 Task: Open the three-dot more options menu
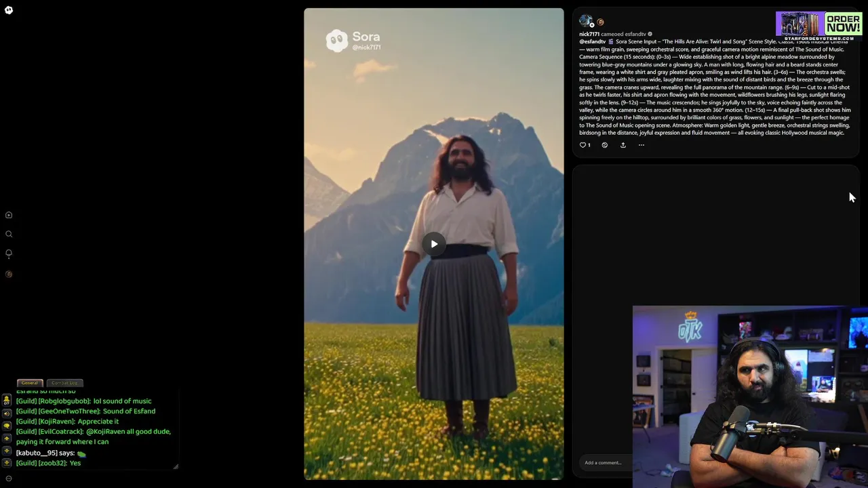click(642, 145)
